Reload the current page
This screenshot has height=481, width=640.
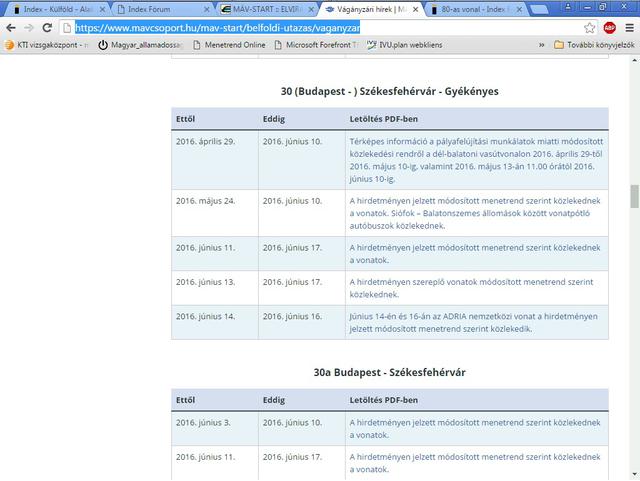[54, 28]
